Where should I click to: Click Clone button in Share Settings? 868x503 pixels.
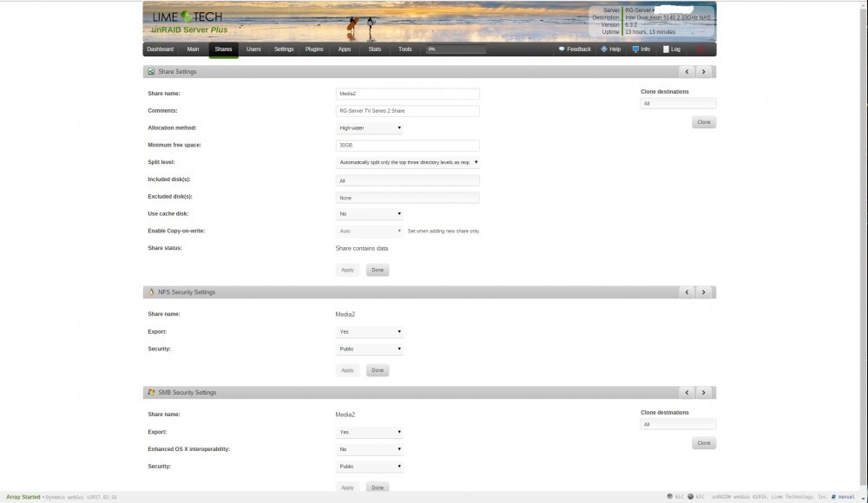pos(704,122)
